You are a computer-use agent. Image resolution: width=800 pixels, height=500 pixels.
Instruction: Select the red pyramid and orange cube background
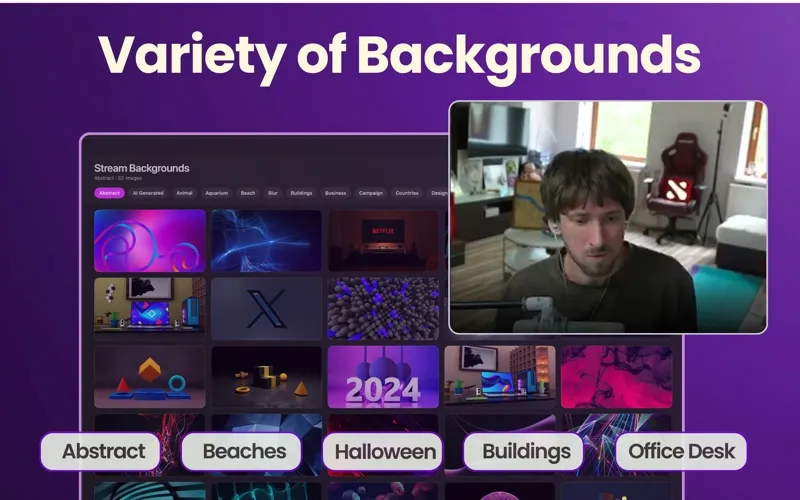(150, 377)
